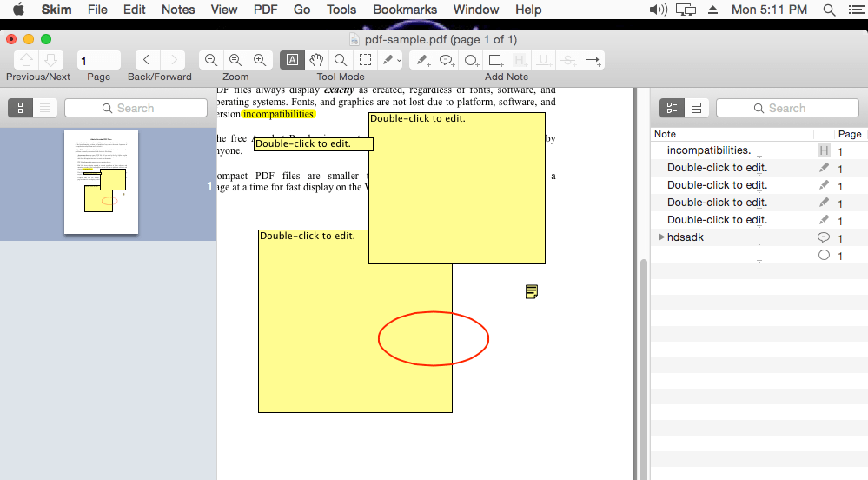This screenshot has width=868, height=480.
Task: Open the Note tool type dropdown arrow
Action: pos(399,60)
